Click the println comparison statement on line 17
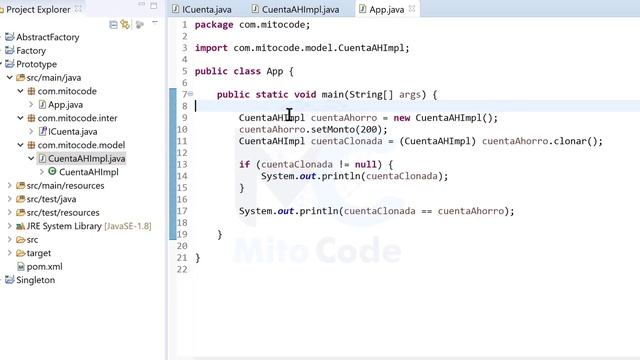This screenshot has height=360, width=640. [376, 211]
